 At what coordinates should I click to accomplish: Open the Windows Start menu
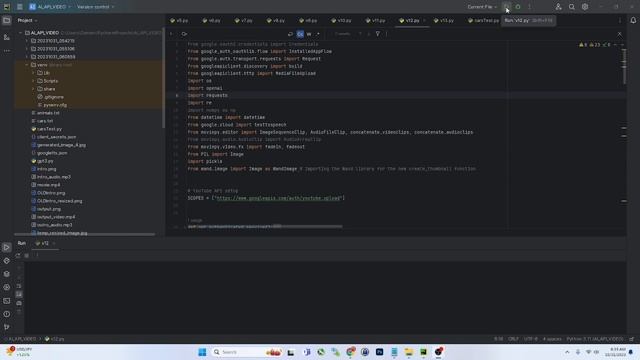point(202,352)
